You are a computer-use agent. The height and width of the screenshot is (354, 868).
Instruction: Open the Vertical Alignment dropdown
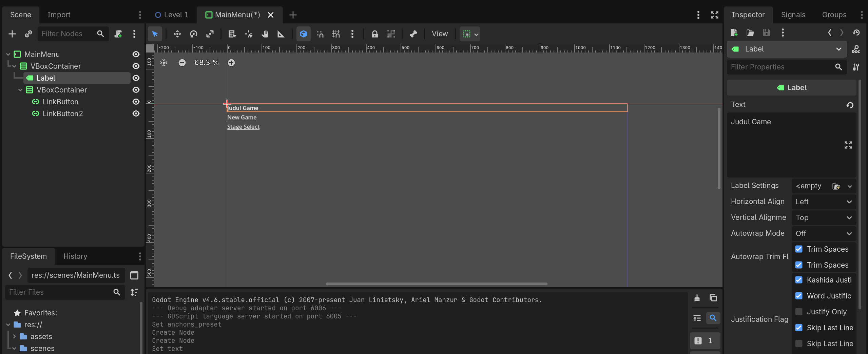823,217
